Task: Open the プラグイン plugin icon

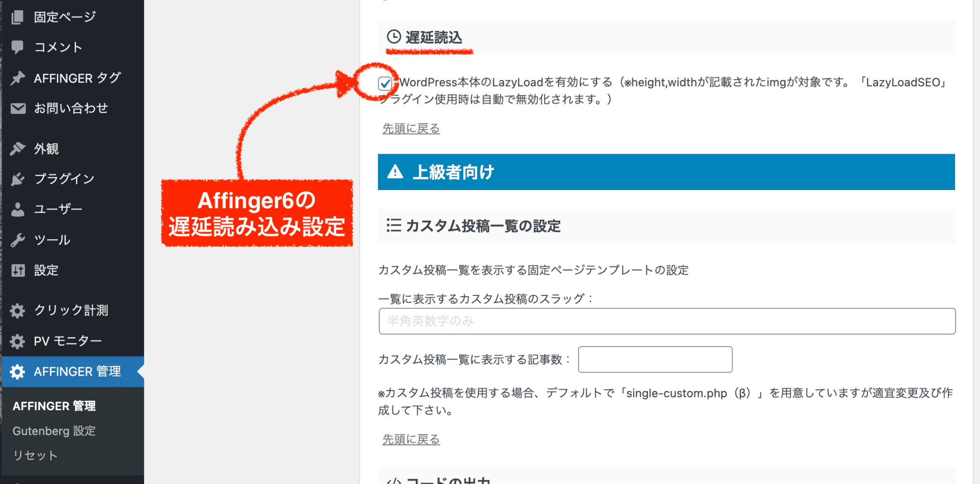Action: click(17, 179)
